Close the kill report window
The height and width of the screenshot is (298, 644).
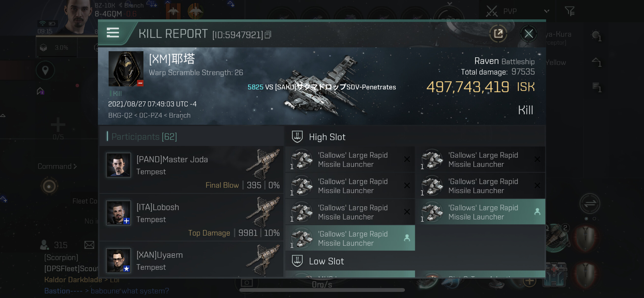click(529, 34)
